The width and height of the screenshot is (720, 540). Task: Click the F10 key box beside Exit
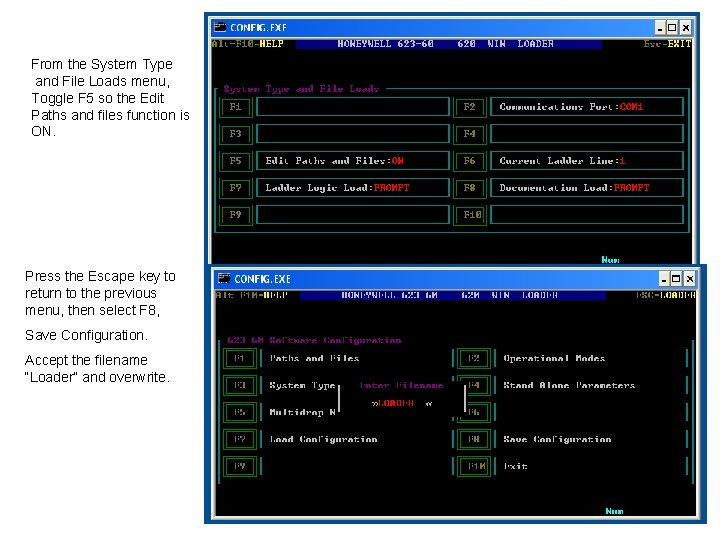tap(473, 466)
